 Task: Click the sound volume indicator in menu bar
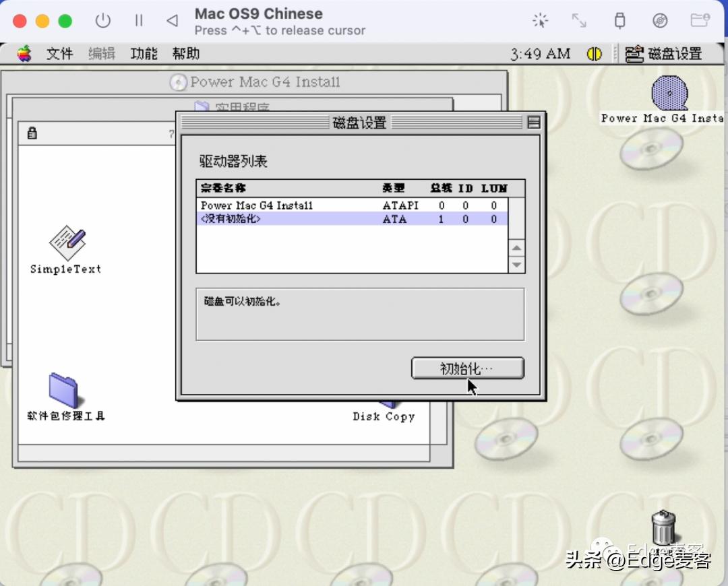[x=594, y=53]
